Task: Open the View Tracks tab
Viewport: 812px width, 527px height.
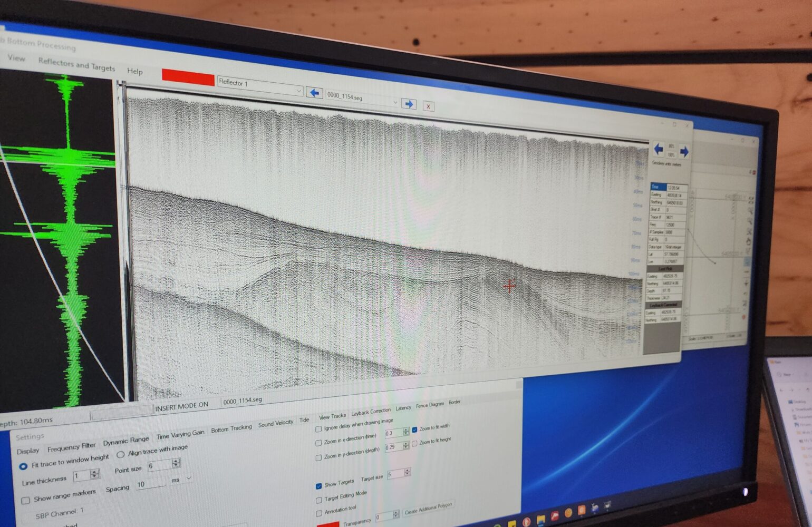Action: coord(333,416)
